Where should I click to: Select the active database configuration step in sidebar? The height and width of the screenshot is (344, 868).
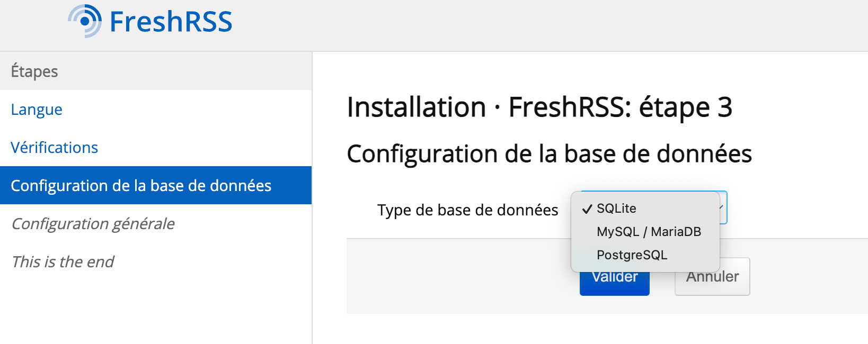[141, 186]
